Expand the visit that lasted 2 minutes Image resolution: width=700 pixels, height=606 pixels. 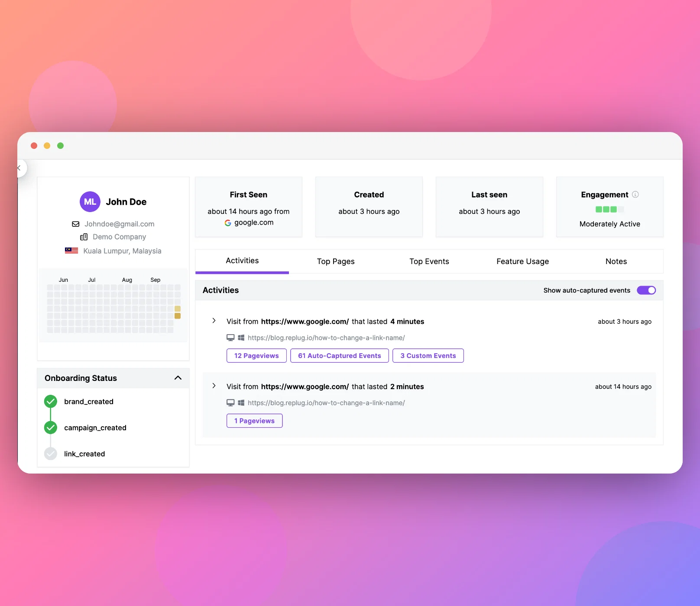[x=214, y=386]
